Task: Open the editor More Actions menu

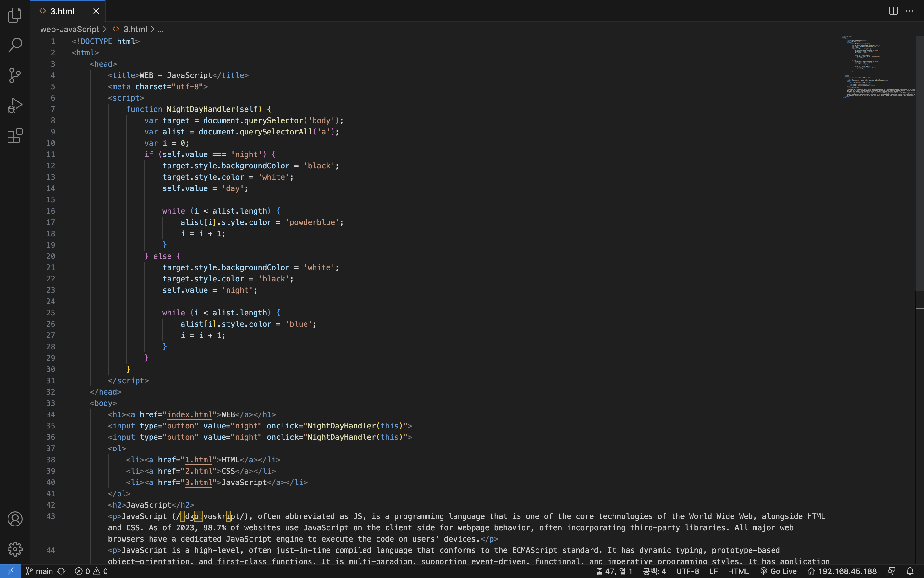Action: point(910,11)
